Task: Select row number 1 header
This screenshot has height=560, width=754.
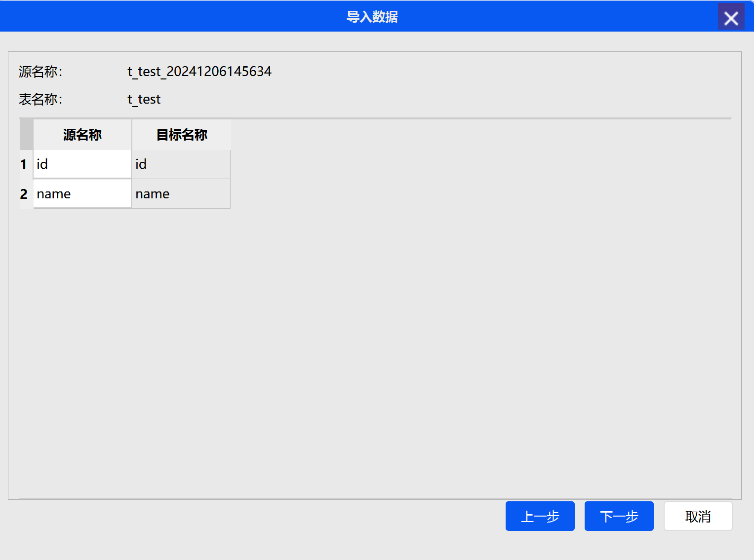Action: (26, 164)
